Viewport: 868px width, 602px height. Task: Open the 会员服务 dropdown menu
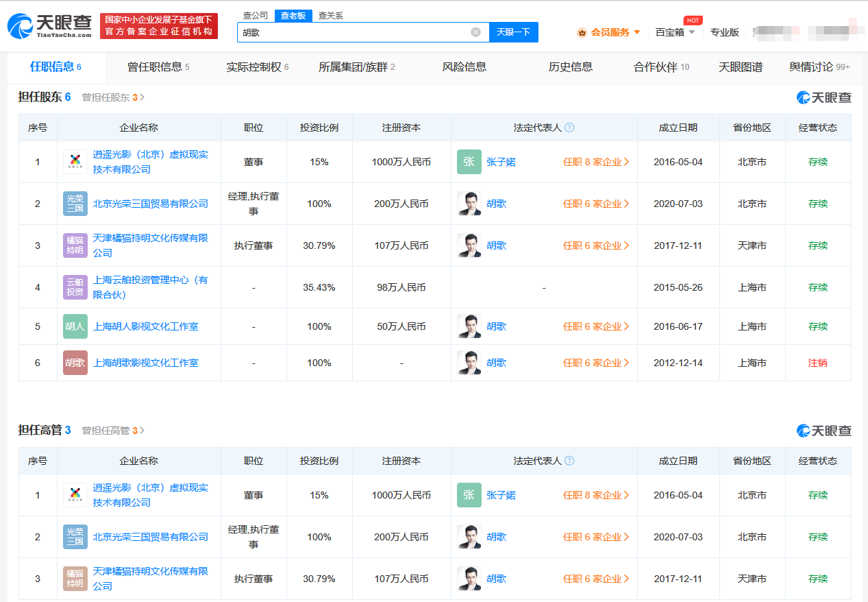click(609, 32)
